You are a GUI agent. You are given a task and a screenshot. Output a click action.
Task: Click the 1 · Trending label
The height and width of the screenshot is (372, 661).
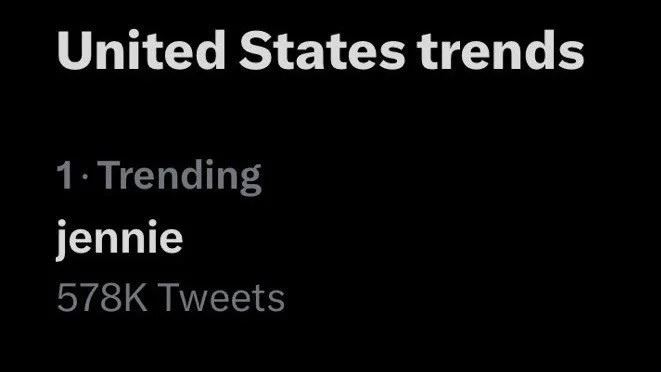pyautogui.click(x=159, y=177)
